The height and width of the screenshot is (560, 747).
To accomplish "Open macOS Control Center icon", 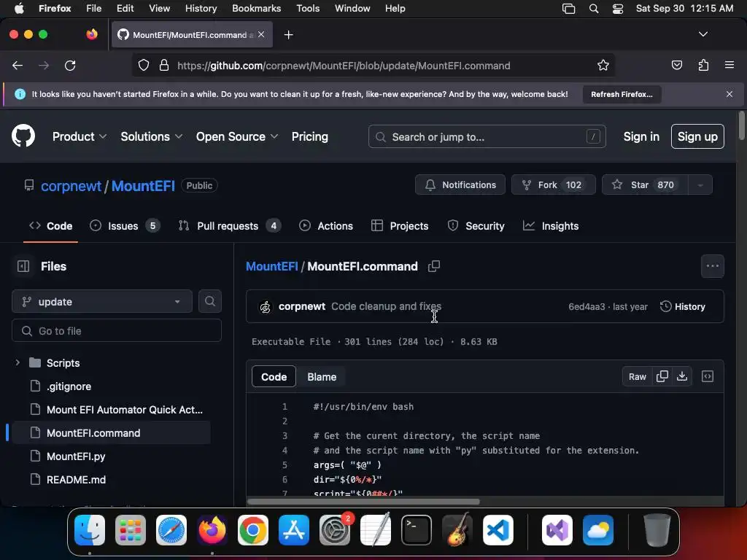I will coord(617,9).
